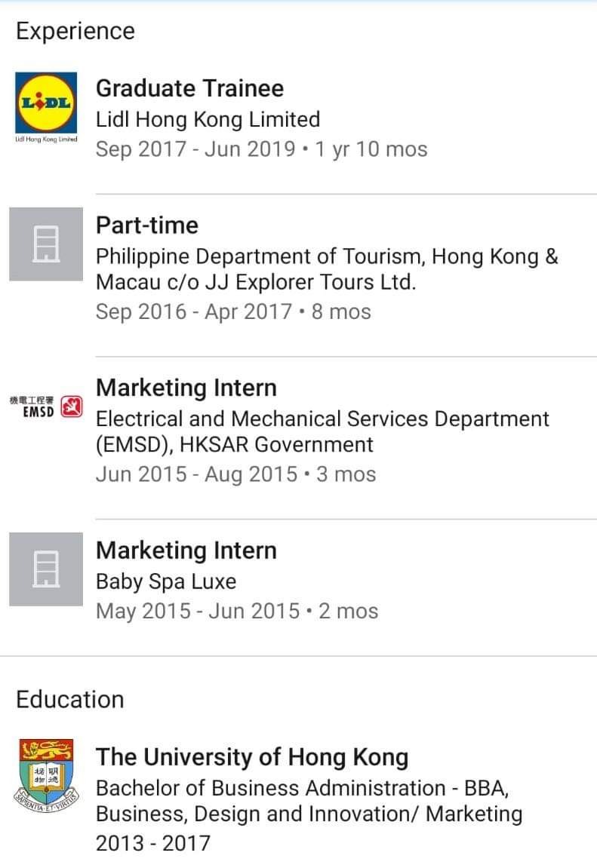This screenshot has height=868, width=597.
Task: Tap the Experience section heading
Action: point(75,31)
